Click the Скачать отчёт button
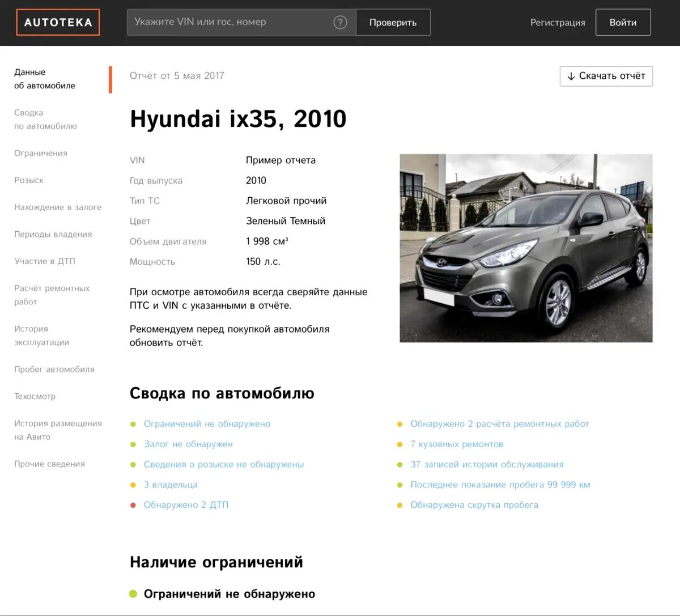The height and width of the screenshot is (616, 680). point(606,76)
